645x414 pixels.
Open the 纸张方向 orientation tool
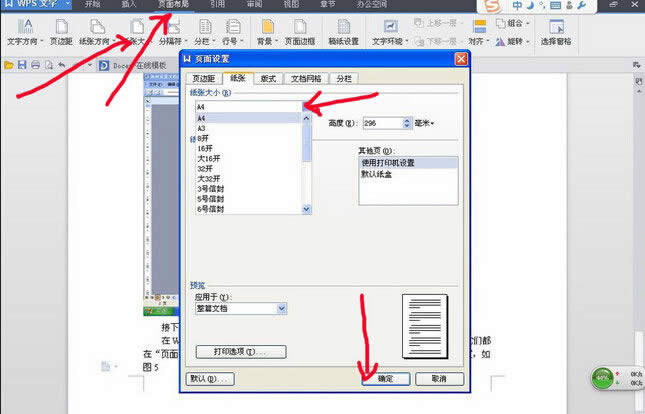click(x=97, y=32)
